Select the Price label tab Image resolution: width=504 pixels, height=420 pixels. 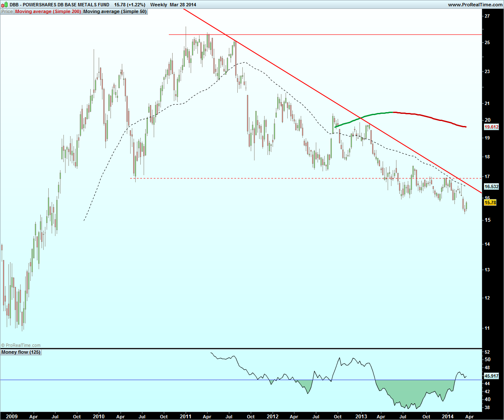coord(7,12)
